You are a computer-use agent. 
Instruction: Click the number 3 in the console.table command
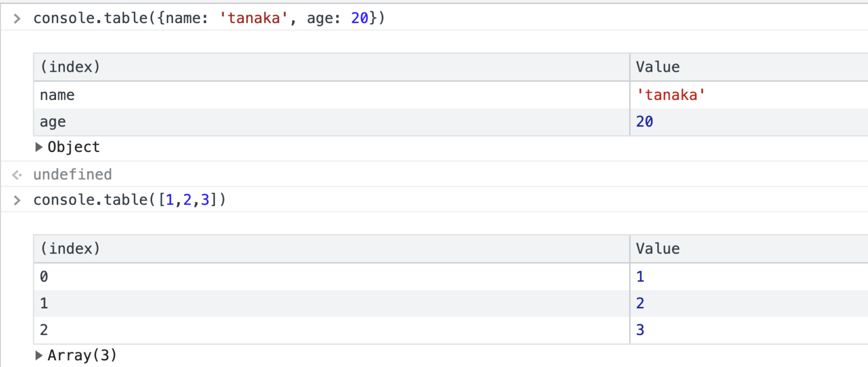[205, 200]
